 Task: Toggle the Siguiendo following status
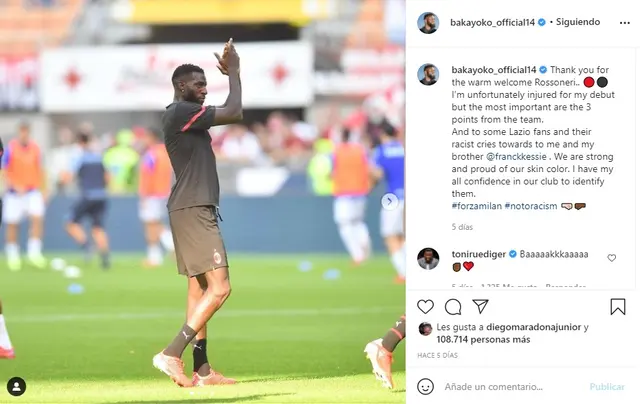pos(578,22)
